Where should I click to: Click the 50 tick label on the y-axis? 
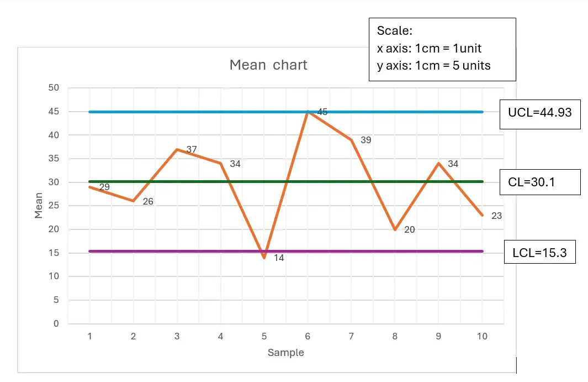[x=54, y=88]
